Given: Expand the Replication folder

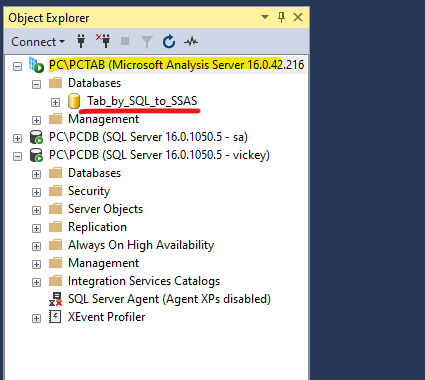Looking at the screenshot, I should pyautogui.click(x=36, y=228).
